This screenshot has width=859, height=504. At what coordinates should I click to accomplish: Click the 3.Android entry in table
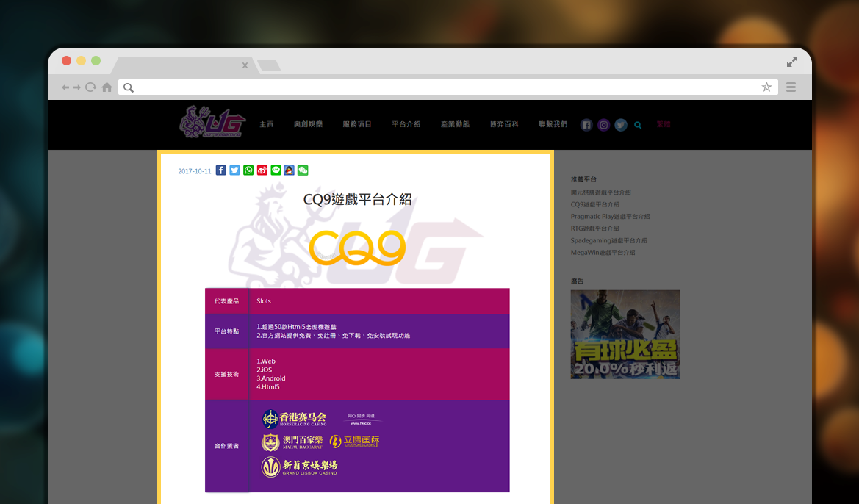point(270,378)
